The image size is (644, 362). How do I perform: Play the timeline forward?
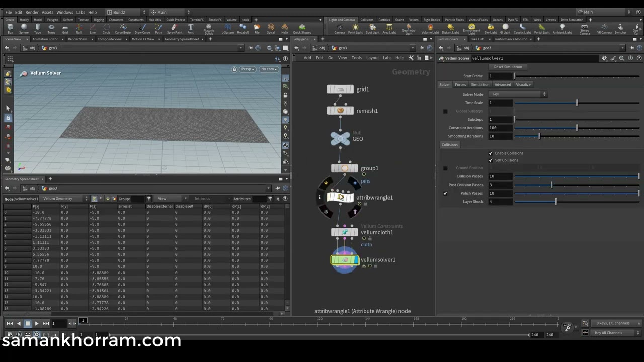[37, 324]
